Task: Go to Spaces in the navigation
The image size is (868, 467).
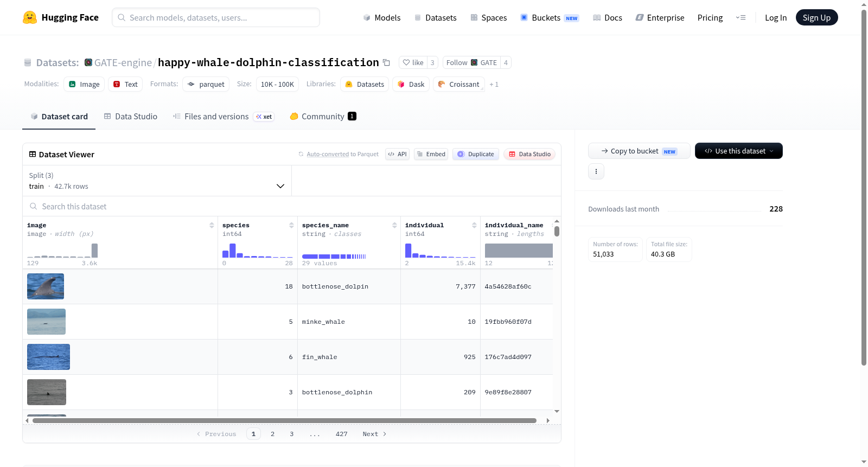Action: click(x=489, y=17)
